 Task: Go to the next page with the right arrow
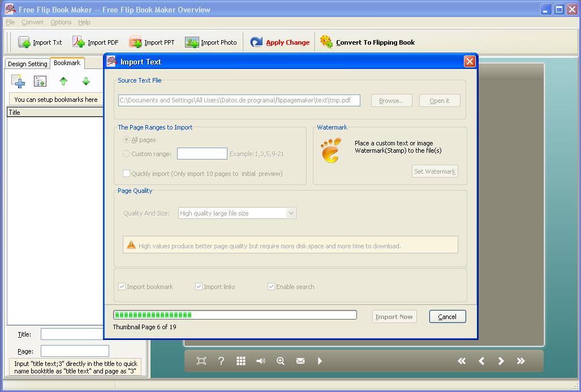(x=501, y=361)
